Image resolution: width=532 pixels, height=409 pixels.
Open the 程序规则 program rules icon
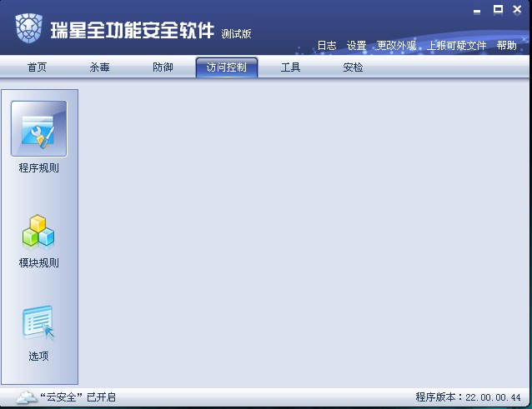[x=39, y=128]
